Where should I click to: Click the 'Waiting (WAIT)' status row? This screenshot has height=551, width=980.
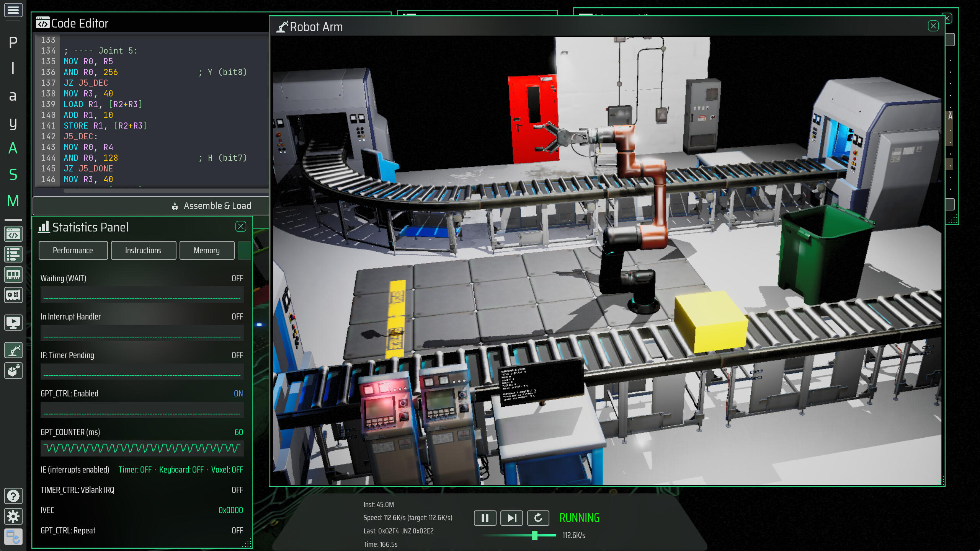coord(142,279)
